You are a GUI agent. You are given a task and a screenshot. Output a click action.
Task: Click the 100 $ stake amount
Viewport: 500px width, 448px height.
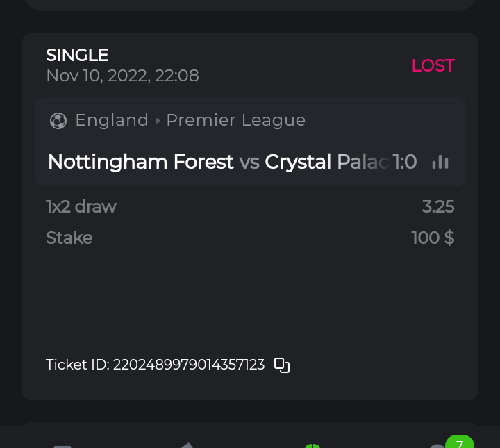[433, 238]
